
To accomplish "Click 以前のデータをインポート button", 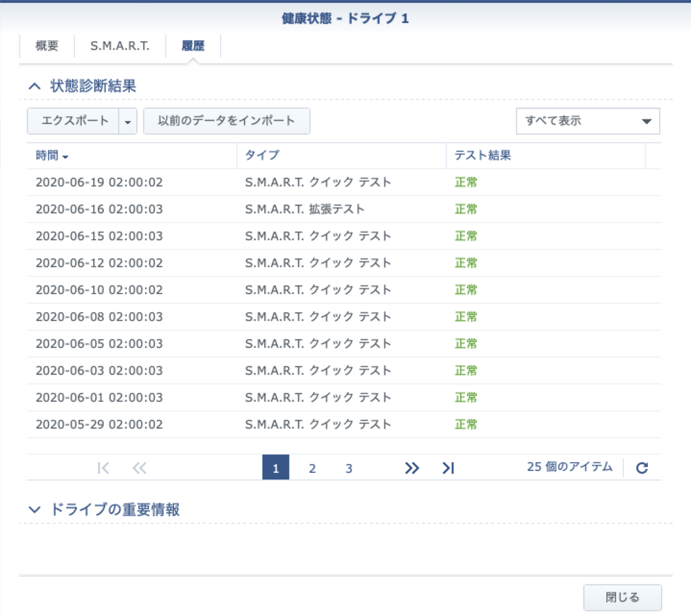I will [226, 121].
